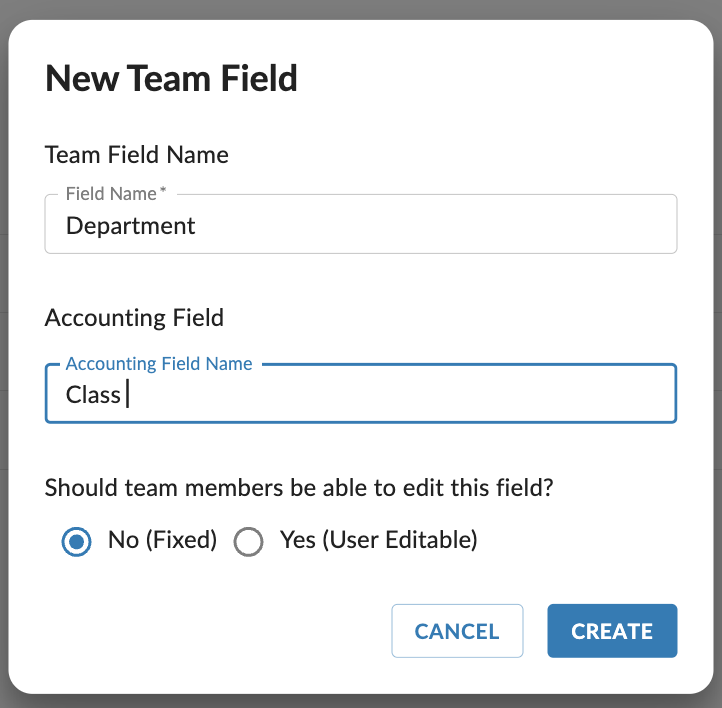Click the "No (Fixed)" label text
722x708 pixels.
pos(162,540)
